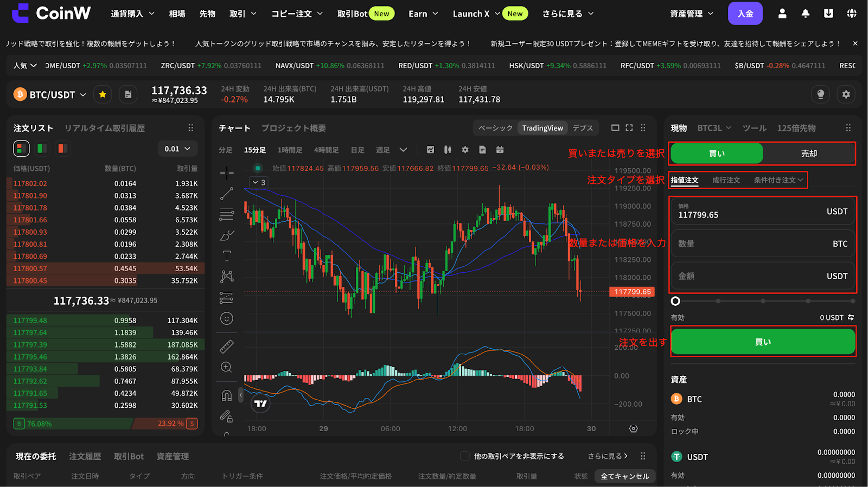Switch to リアルタイム取引履歴 tab
This screenshot has width=868, height=487.
(105, 128)
